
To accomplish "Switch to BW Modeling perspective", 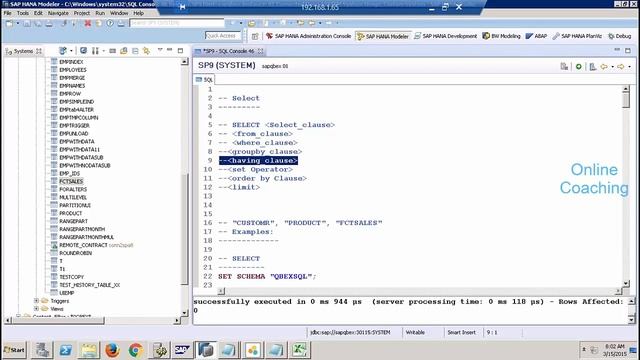I will coord(501,36).
